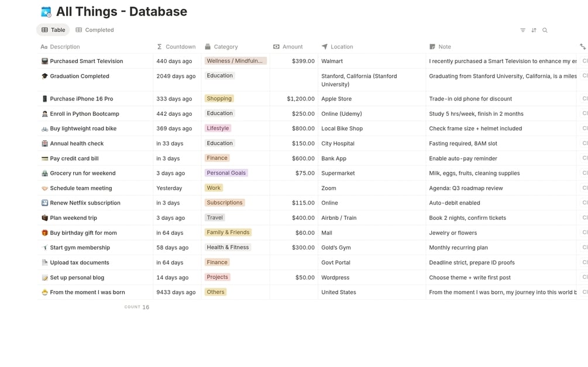The height and width of the screenshot is (367, 588).
Task: Click the bicycle icon for road bike
Action: [x=44, y=129]
